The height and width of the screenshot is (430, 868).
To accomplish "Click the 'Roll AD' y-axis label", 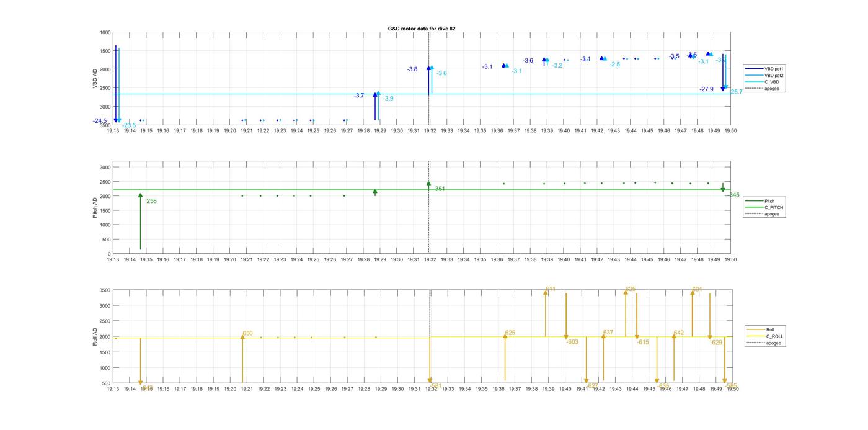I will pyautogui.click(x=95, y=336).
